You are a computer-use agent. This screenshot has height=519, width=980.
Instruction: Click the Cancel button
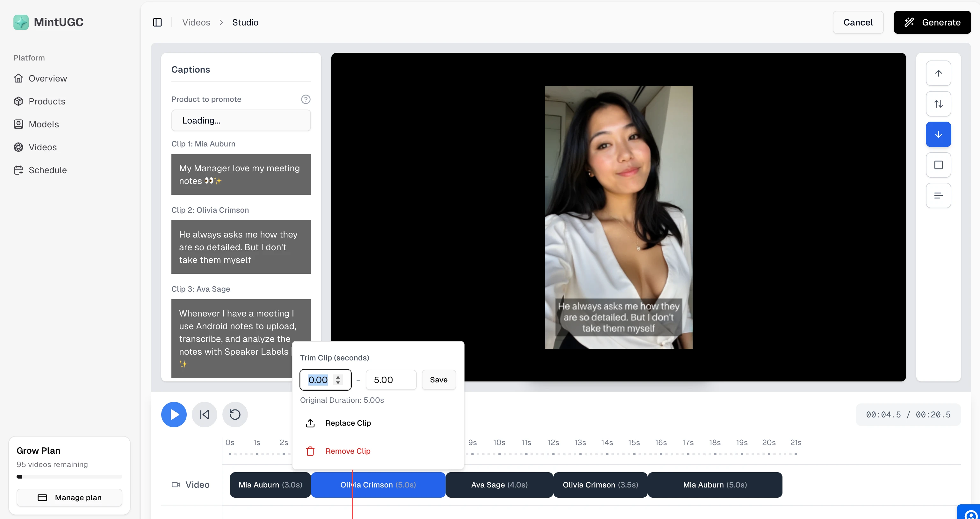pos(858,22)
